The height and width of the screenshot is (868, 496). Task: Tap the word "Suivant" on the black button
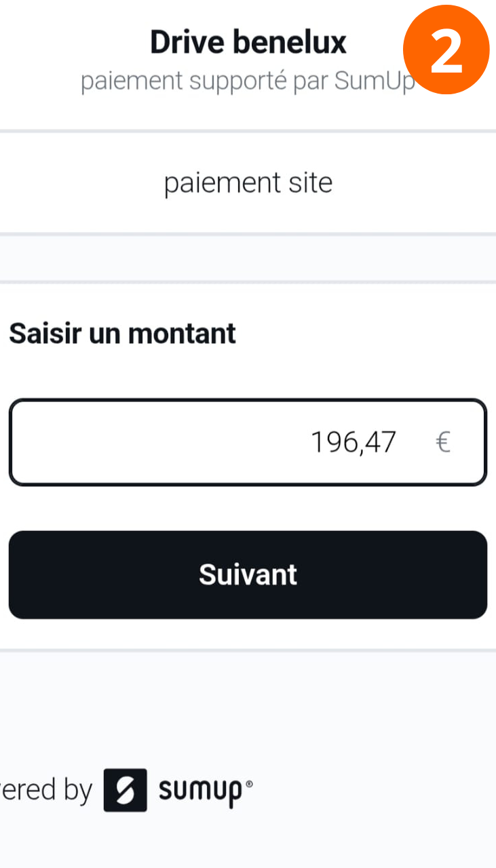click(248, 575)
